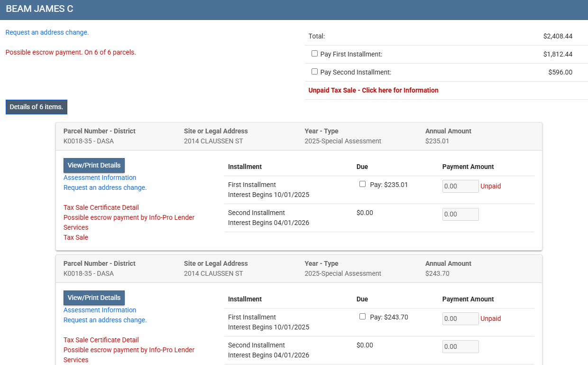This screenshot has height=365, width=588.
Task: Tick the Pay: $243.70 checkbox
Action: point(363,317)
